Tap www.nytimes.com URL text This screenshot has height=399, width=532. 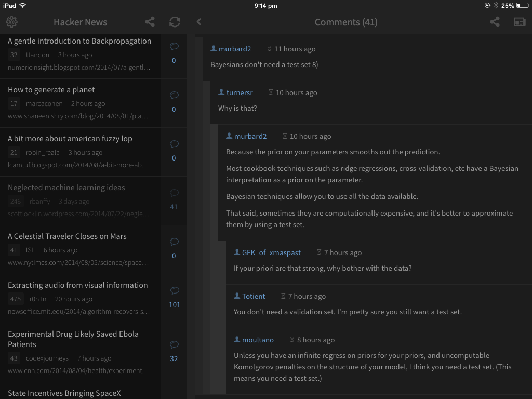[78, 263]
